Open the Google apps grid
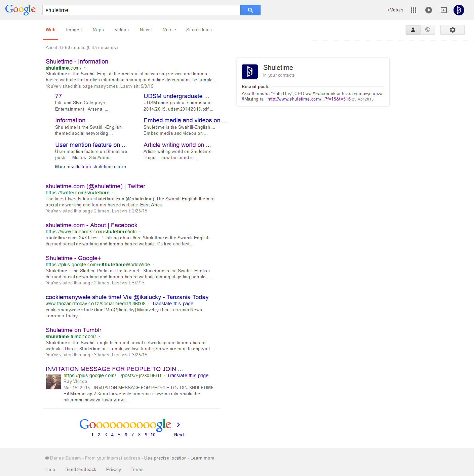The height and width of the screenshot is (476, 474). tap(413, 10)
